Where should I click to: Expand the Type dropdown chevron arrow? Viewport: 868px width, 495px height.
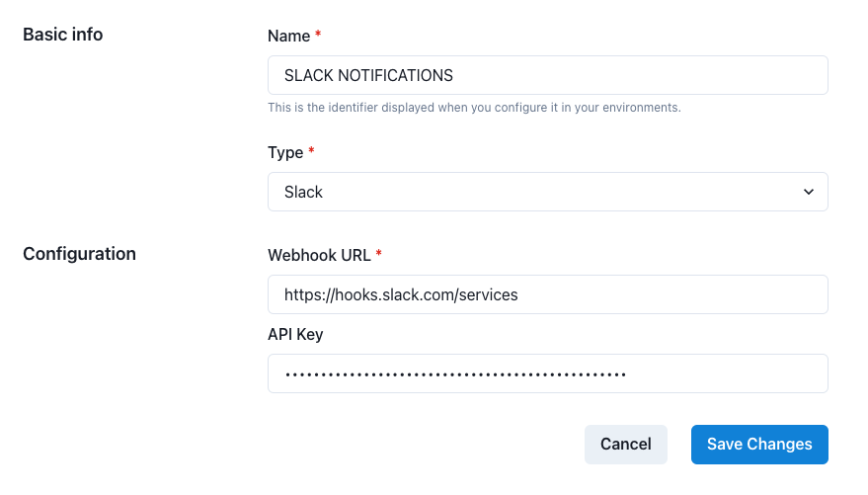pyautogui.click(x=808, y=192)
